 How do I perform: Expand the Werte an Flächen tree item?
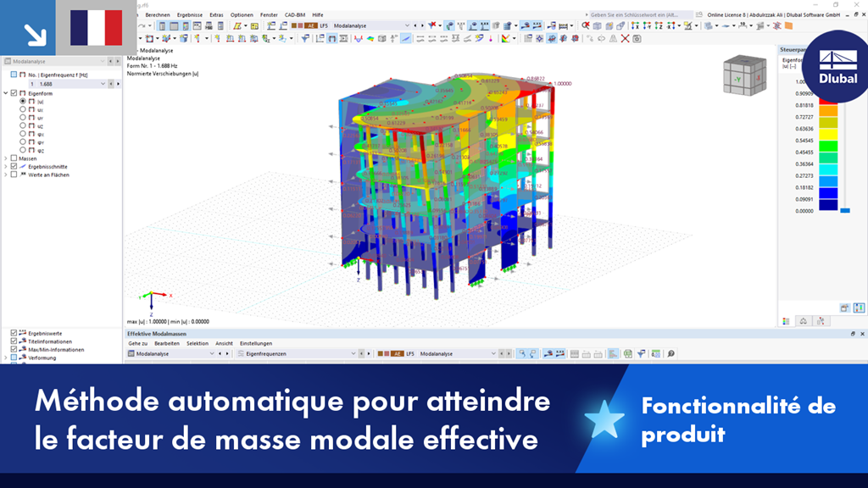(x=4, y=174)
